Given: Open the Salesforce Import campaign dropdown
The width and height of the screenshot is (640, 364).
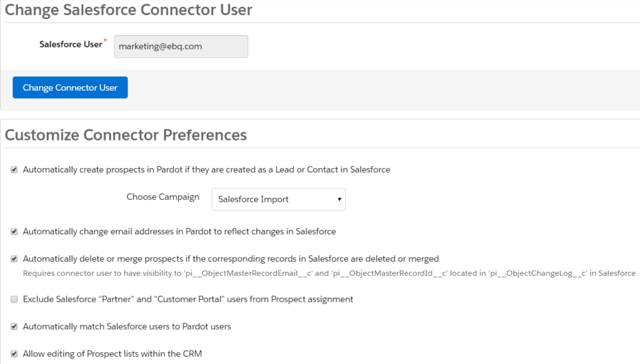Looking at the screenshot, I should point(279,199).
